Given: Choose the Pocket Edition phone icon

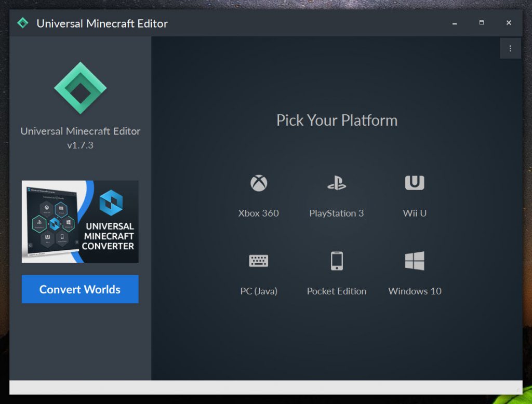Looking at the screenshot, I should point(337,261).
